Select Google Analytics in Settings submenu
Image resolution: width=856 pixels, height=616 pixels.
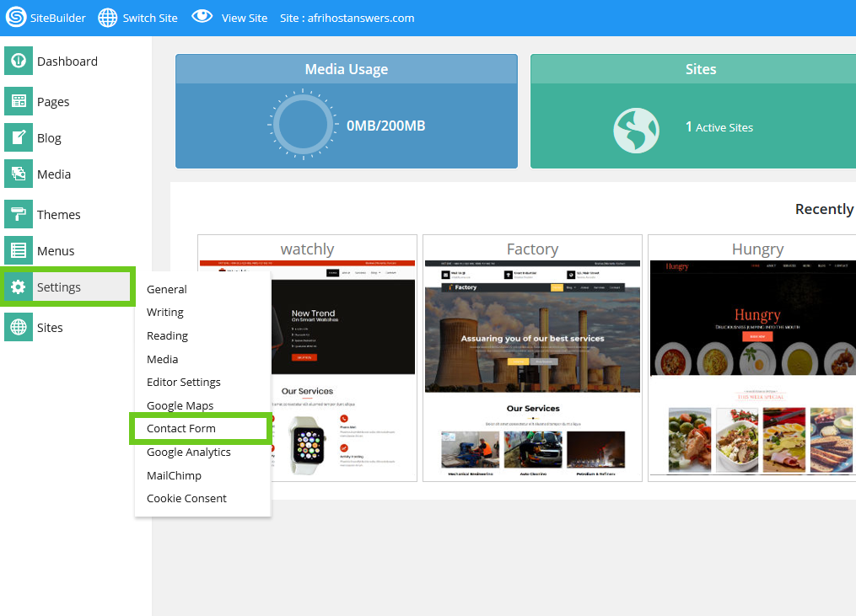click(189, 452)
